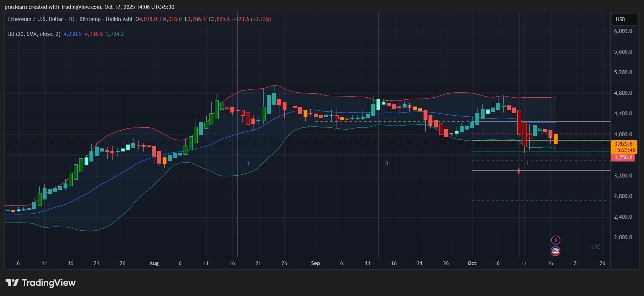
Task: Click the blue 4,230.5 BB basis value
Action: [72, 34]
